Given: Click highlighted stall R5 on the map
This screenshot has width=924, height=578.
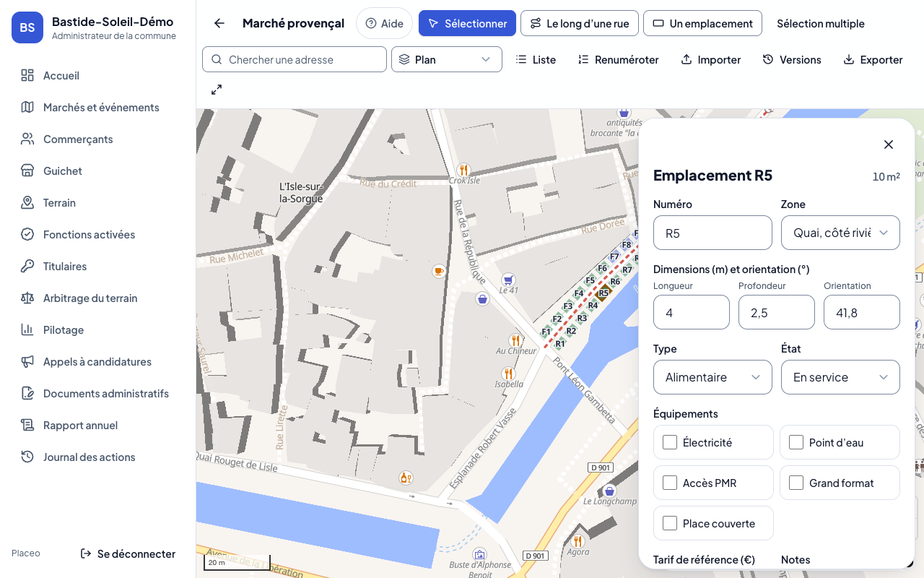Looking at the screenshot, I should point(603,293).
